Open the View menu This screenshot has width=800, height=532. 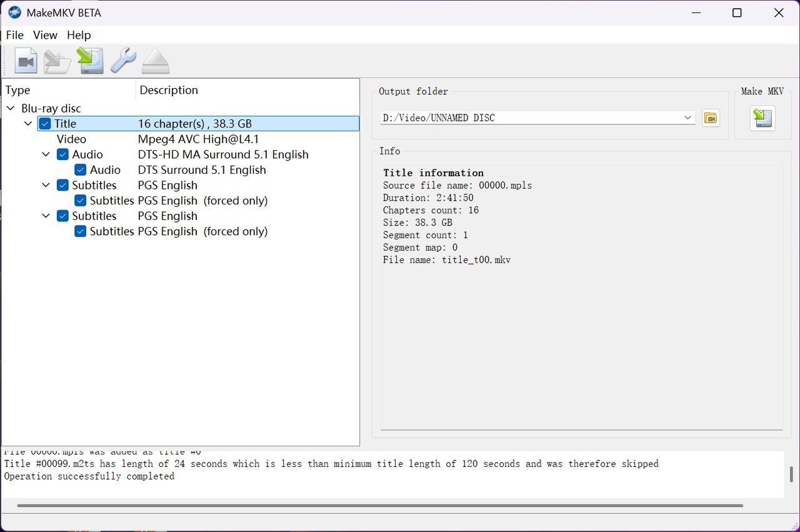45,35
